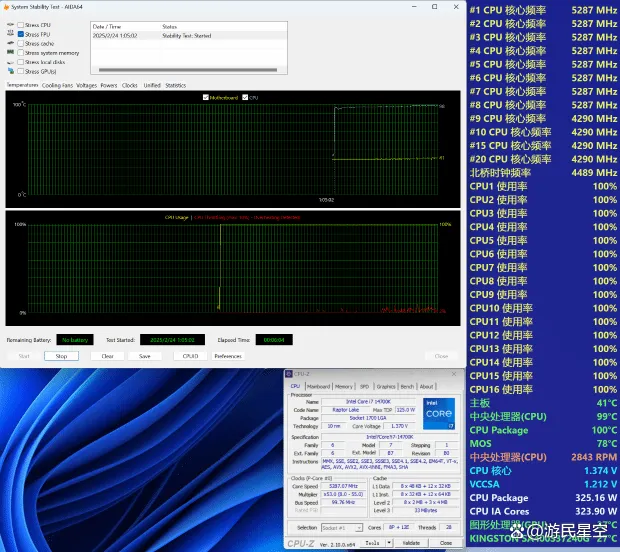
Task: Select the Graphics tab in CPU-Z
Action: [386, 387]
